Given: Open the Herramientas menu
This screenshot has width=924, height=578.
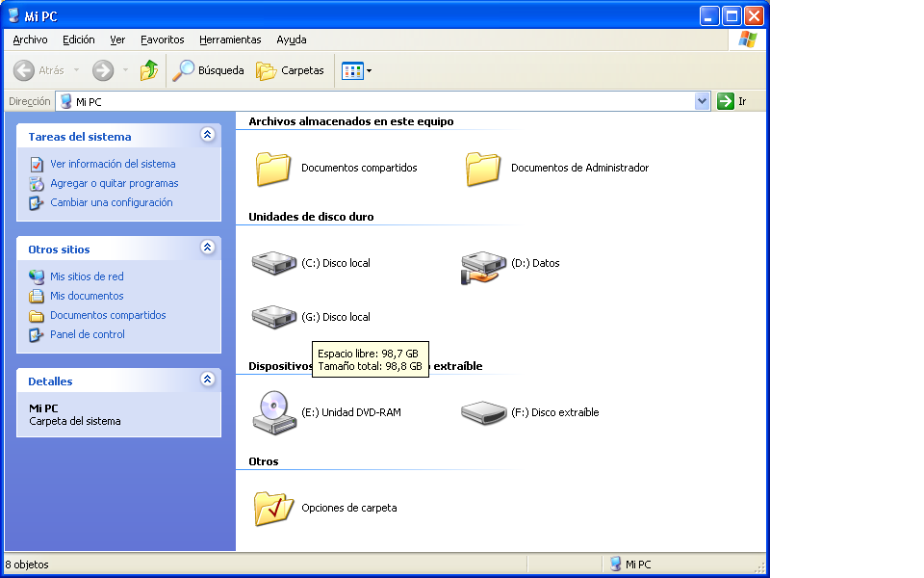Looking at the screenshot, I should [x=230, y=39].
